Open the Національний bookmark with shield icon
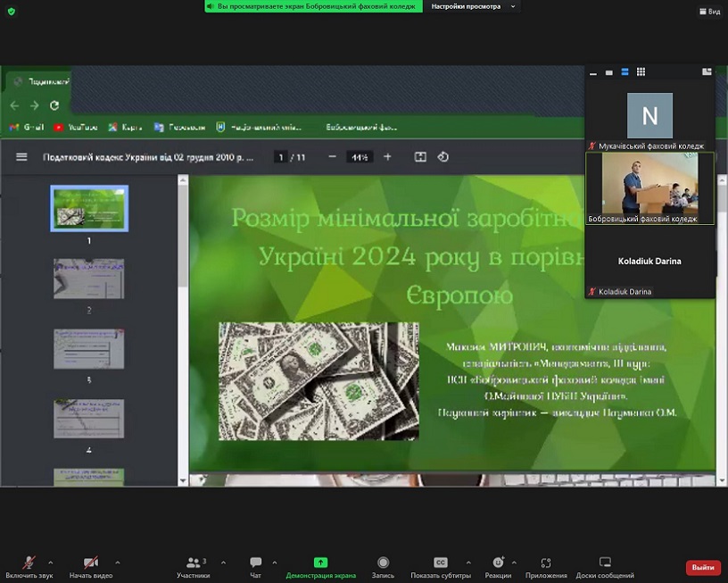 259,127
